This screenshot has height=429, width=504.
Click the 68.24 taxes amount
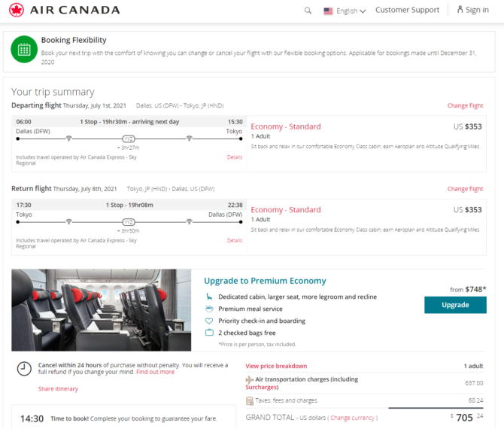click(x=475, y=400)
